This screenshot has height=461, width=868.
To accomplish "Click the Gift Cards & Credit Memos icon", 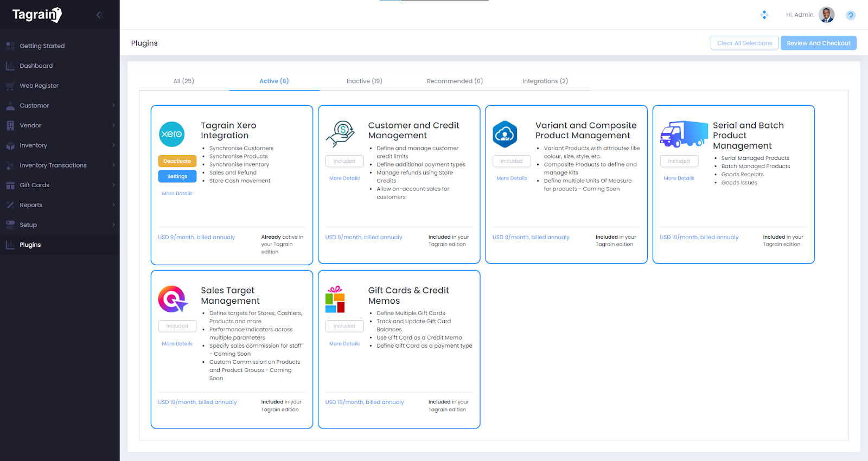I will click(x=335, y=299).
